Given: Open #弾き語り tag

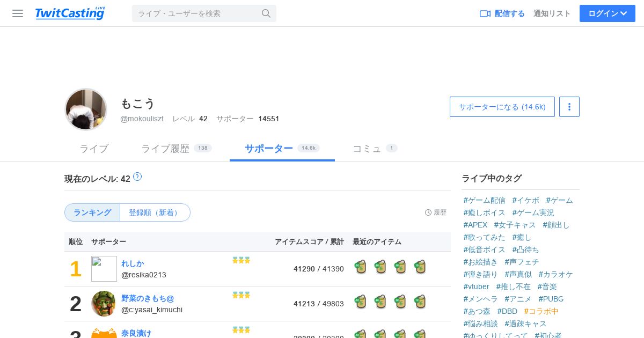Looking at the screenshot, I should [481, 274].
